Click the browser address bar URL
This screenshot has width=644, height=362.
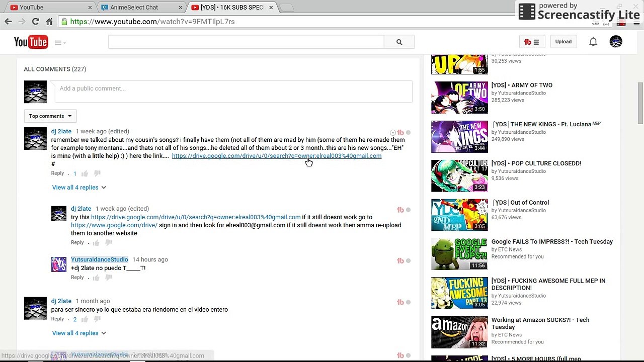(x=152, y=22)
